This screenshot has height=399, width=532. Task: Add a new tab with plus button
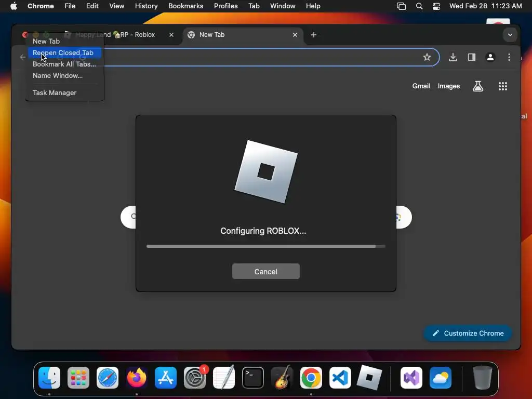click(x=313, y=35)
